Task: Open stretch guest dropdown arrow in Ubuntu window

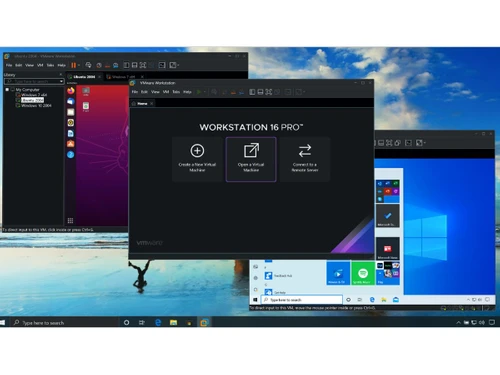Action: tap(178, 65)
